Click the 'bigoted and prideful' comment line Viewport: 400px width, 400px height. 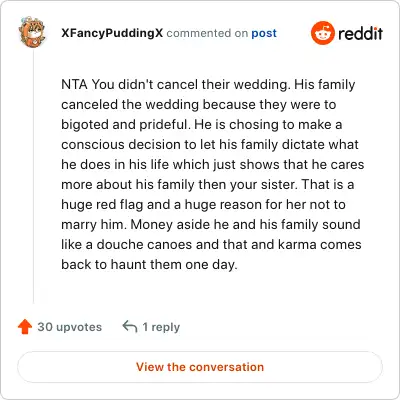coord(202,125)
